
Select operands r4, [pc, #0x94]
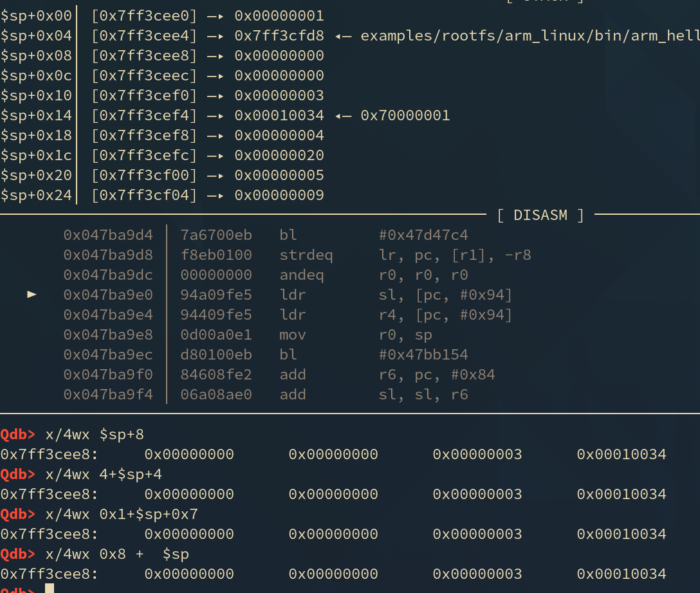[x=445, y=315]
